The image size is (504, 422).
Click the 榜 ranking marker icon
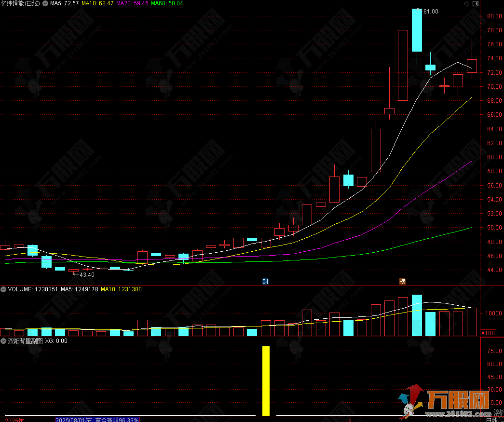(402, 282)
